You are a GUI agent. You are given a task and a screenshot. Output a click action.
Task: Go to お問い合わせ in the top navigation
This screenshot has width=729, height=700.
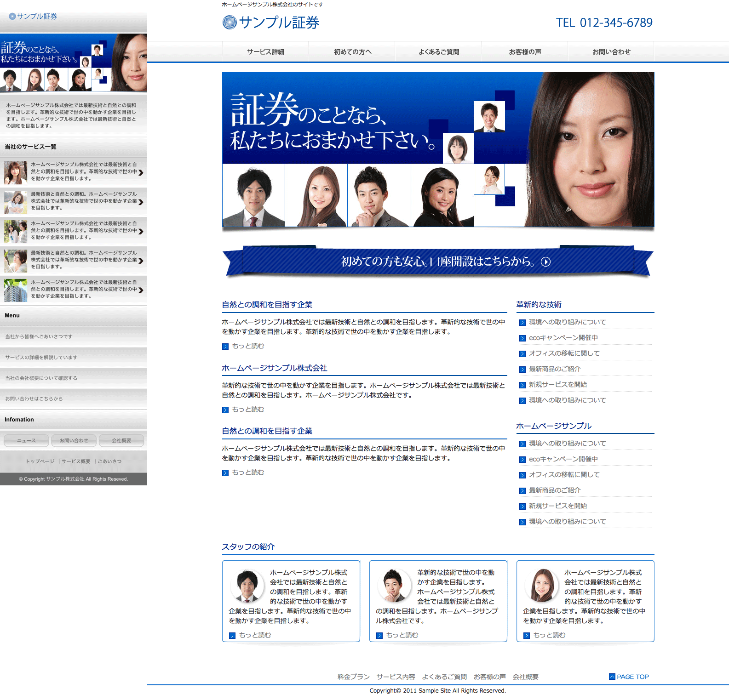click(611, 52)
